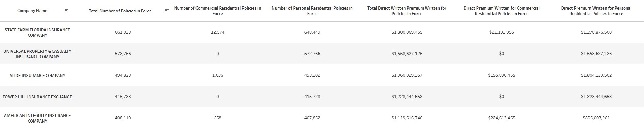
Task: Select Universal total premium $1,558,627,126 cell
Action: 407,54
